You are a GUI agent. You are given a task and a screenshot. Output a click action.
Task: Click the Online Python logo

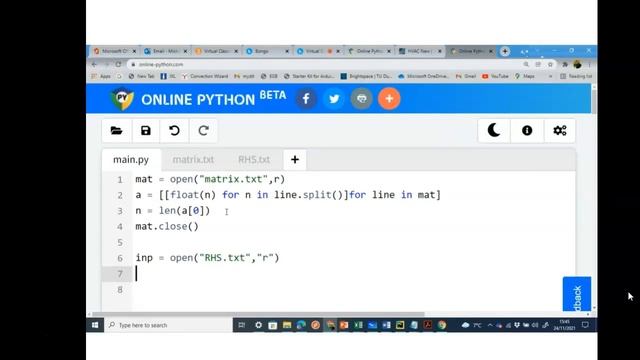[122, 99]
